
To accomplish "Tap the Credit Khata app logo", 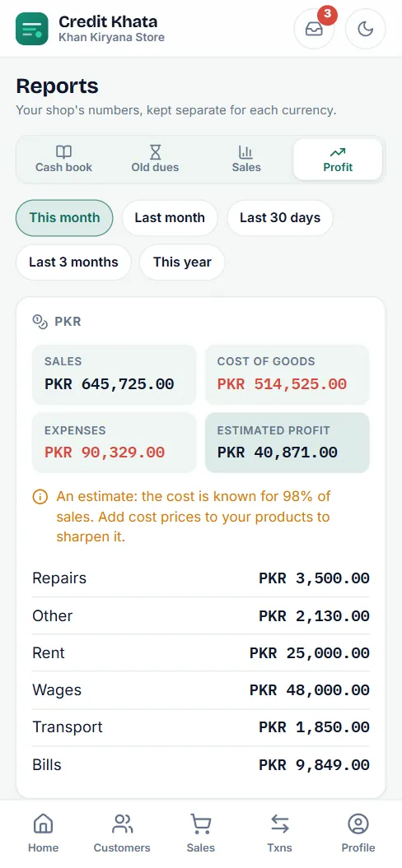I will coord(32,29).
